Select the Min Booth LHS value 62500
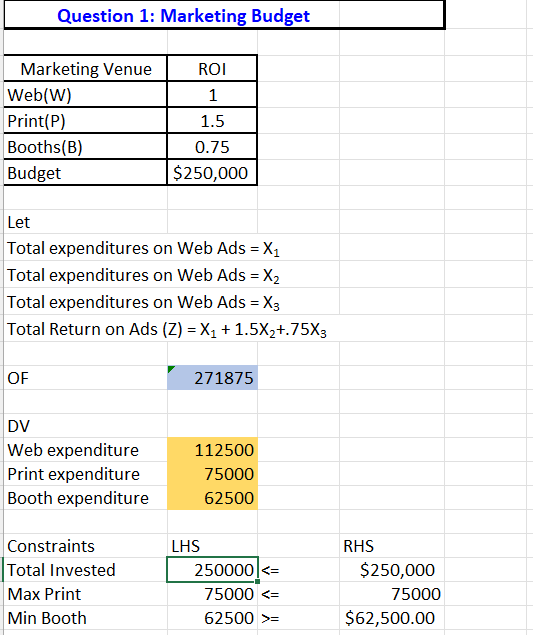The height and width of the screenshot is (635, 533). pos(212,618)
